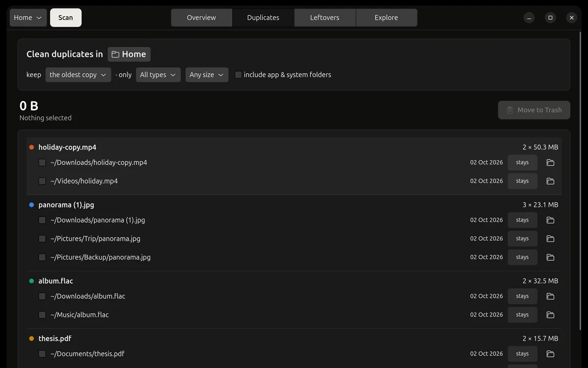Click 'stays' for ~/Pictures/Backup/panorama.jpg
The image size is (588, 368).
(522, 257)
